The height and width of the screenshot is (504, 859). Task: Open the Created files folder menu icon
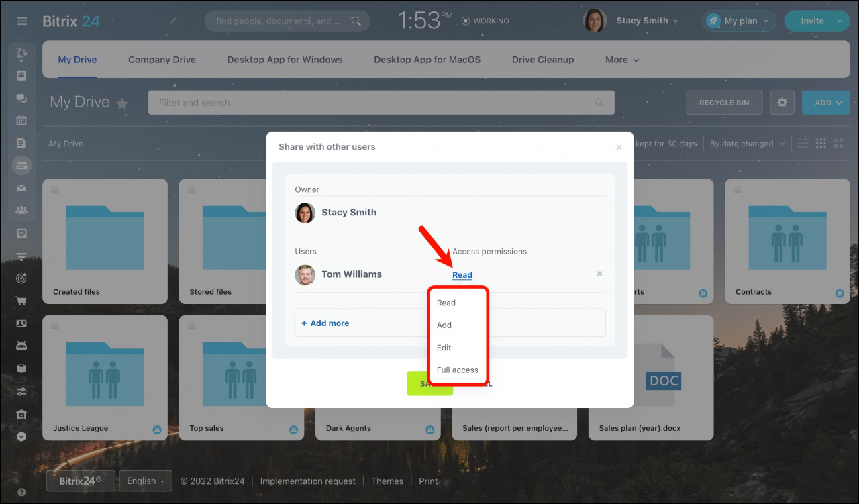point(54,189)
